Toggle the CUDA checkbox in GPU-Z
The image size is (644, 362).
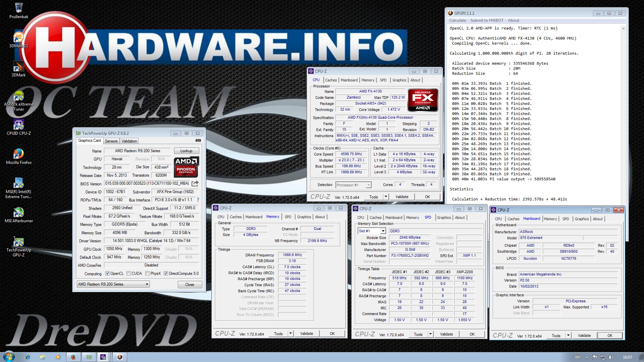(x=129, y=274)
